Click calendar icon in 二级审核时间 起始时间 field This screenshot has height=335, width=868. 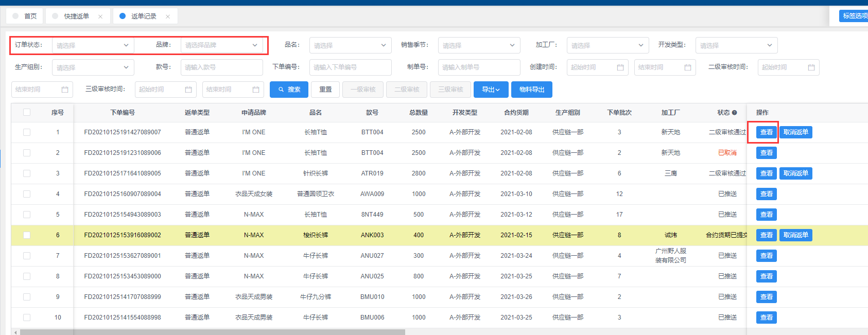coord(811,67)
